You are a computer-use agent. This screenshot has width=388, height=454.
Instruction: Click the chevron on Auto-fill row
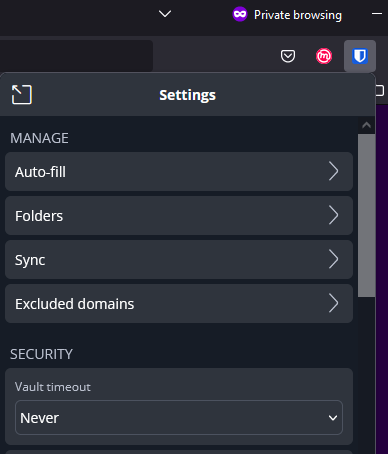[x=333, y=171]
